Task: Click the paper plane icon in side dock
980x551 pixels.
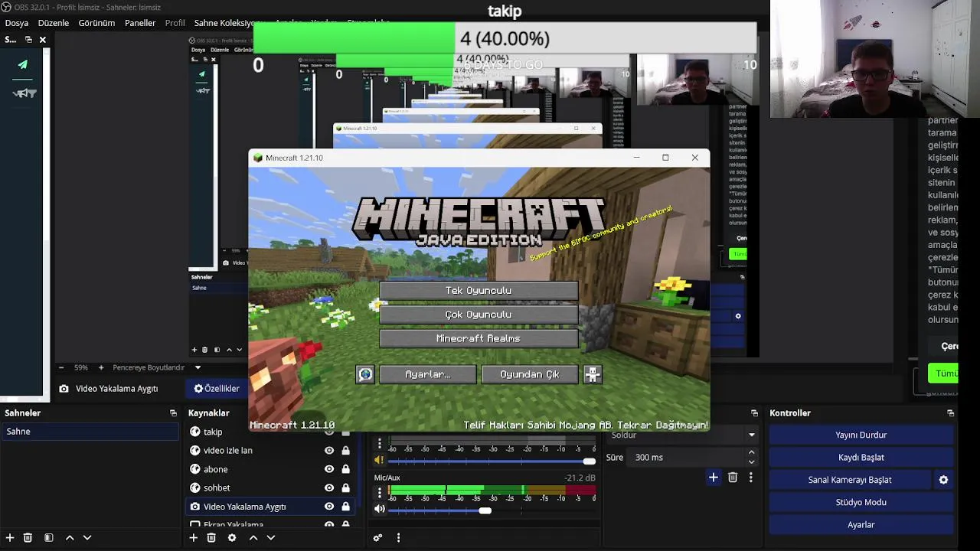Action: coord(23,65)
